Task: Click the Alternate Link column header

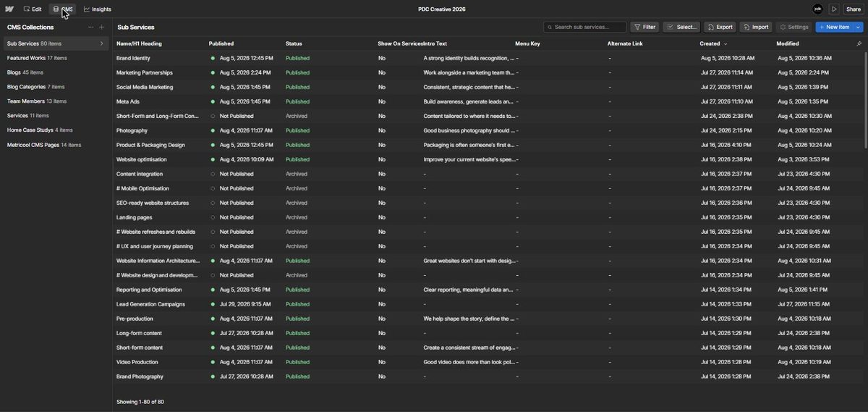Action: pyautogui.click(x=625, y=43)
